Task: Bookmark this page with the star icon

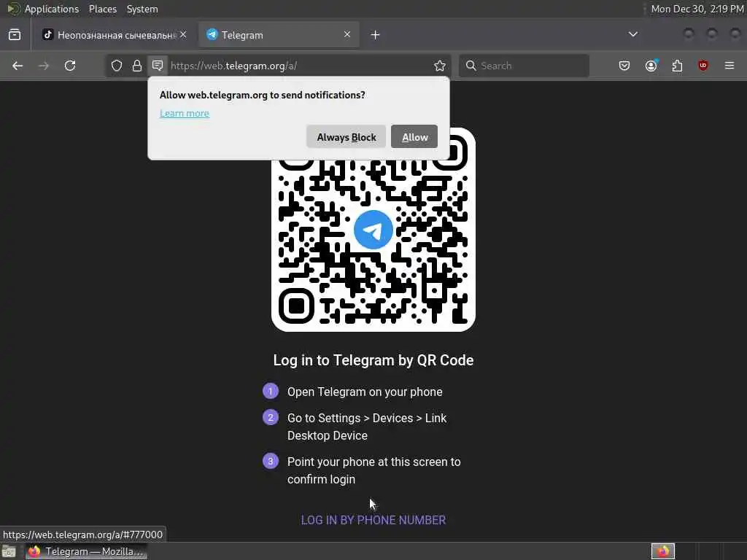Action: point(440,66)
